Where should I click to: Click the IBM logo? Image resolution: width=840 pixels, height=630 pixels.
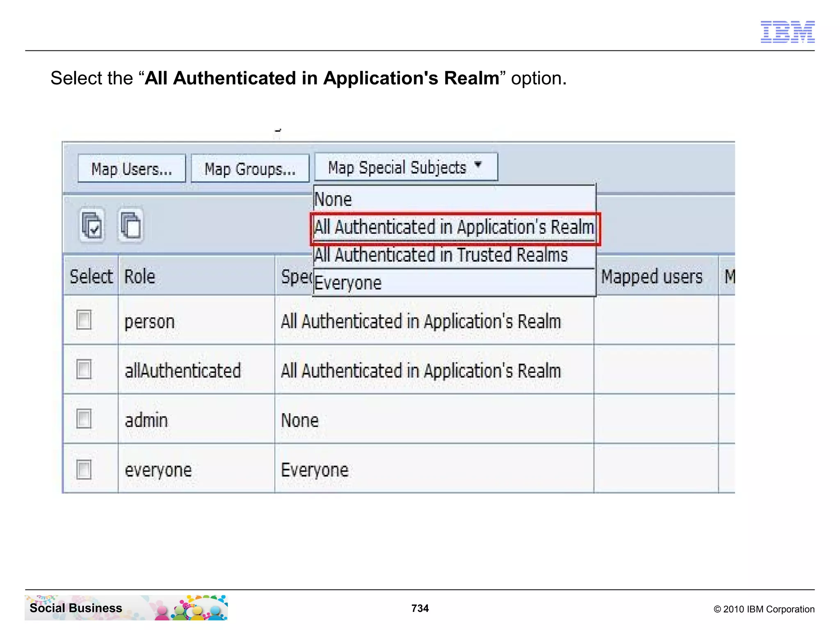787,32
